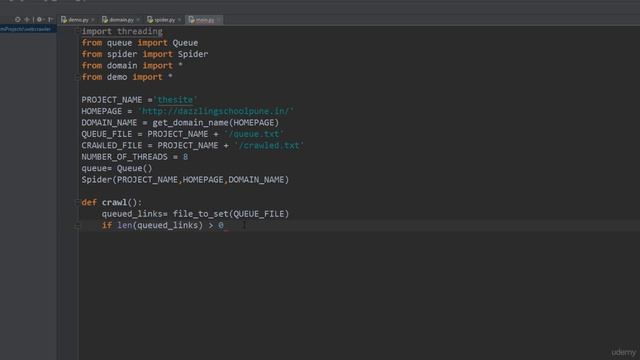The image size is (640, 360).
Task: Click 'len(queued_links)' in the if statement
Action: 160,225
